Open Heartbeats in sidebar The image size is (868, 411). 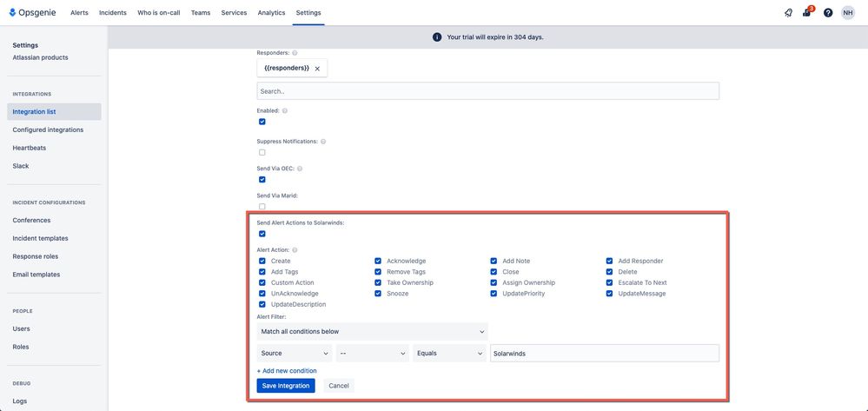click(x=30, y=148)
